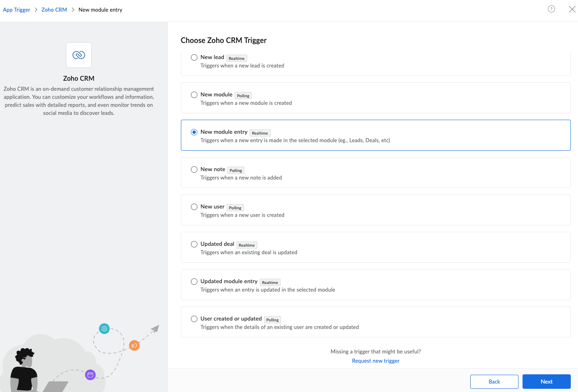The width and height of the screenshot is (578, 392).
Task: Click the Next button
Action: (x=546, y=382)
